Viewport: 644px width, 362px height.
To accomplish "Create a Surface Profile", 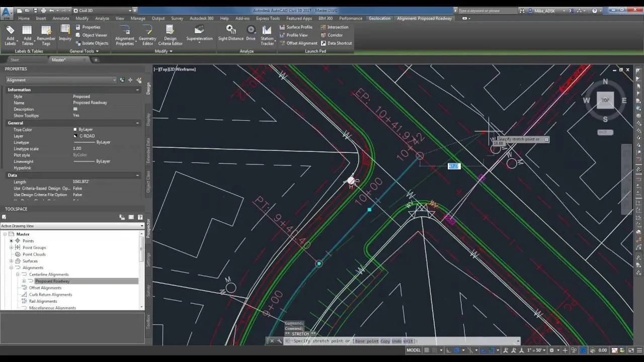I will 299,27.
